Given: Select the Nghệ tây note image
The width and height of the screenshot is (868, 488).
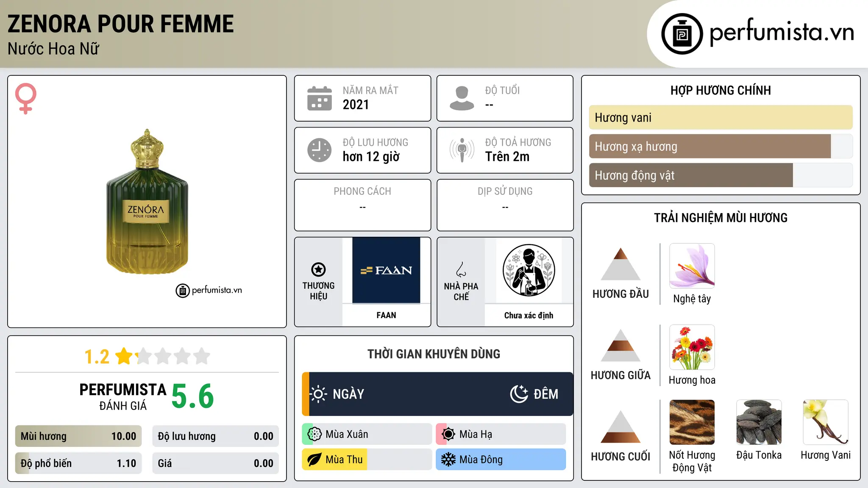Looking at the screenshot, I should pyautogui.click(x=692, y=266).
